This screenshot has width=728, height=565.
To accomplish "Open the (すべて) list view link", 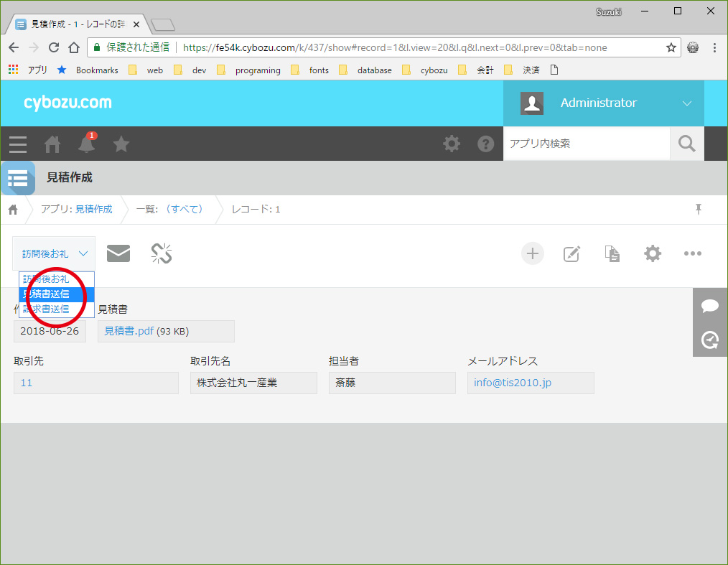I will (184, 210).
